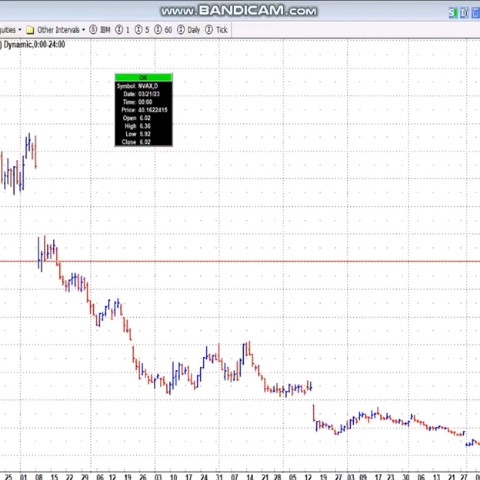Open the Other Intervals menu label
The image size is (480, 480).
point(58,30)
